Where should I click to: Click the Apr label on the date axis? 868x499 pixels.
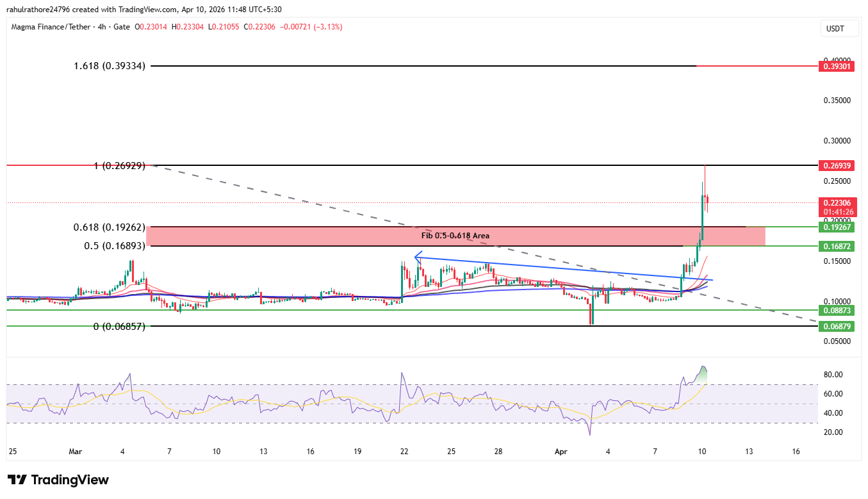click(x=561, y=452)
